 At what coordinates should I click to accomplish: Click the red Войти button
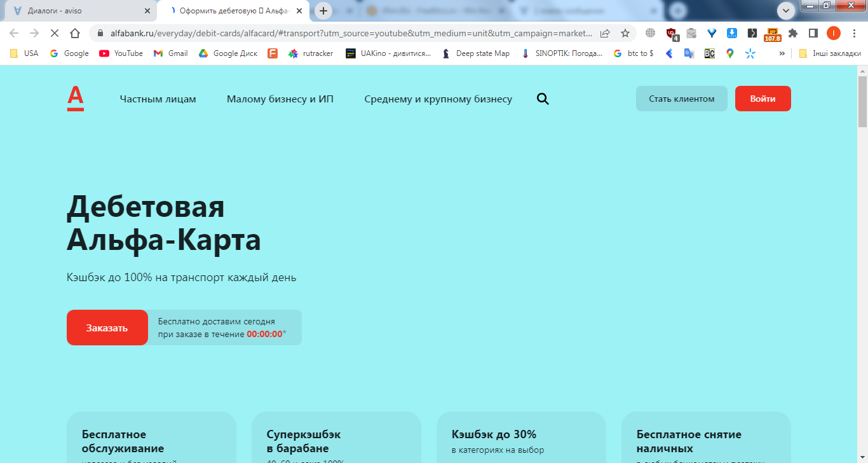click(x=763, y=99)
